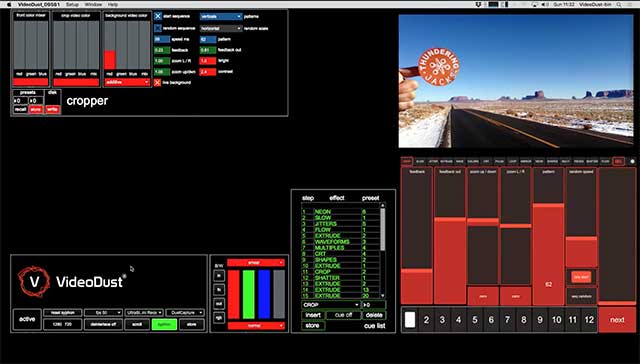
Task: Toggle the live background checkbox
Action: click(x=158, y=82)
